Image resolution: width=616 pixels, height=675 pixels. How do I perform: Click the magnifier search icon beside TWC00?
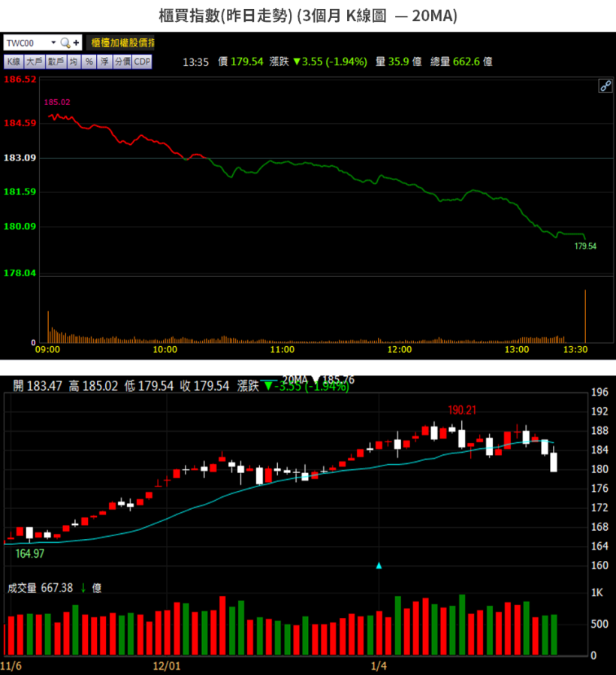pos(65,43)
